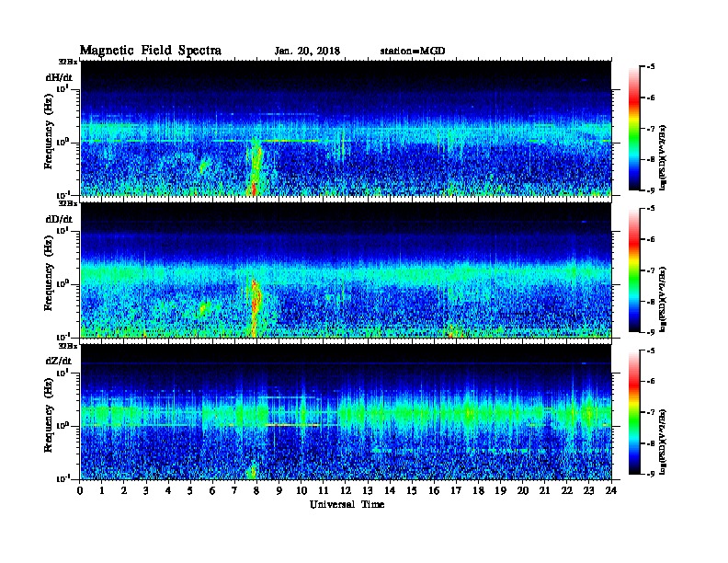Viewport: 728px width, 563px height.
Task: Click hour 7 on the Universal Time axis
Action: pos(235,491)
